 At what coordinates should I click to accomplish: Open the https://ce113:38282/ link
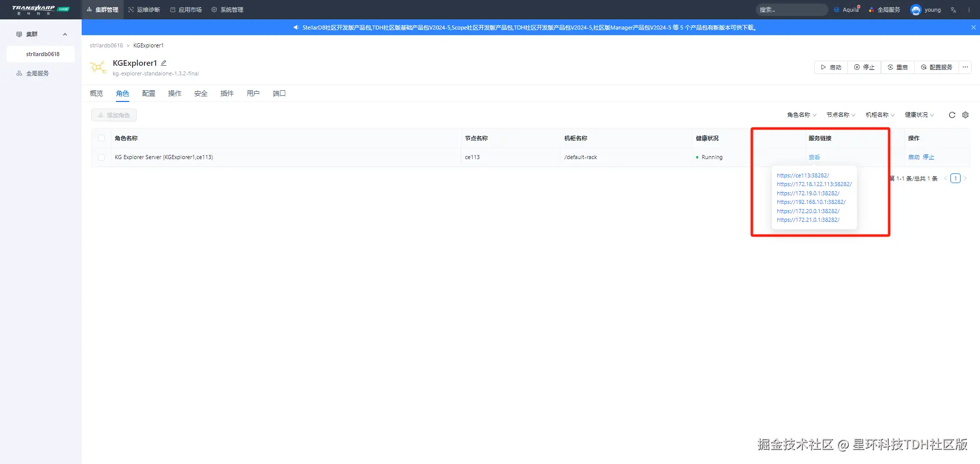803,175
